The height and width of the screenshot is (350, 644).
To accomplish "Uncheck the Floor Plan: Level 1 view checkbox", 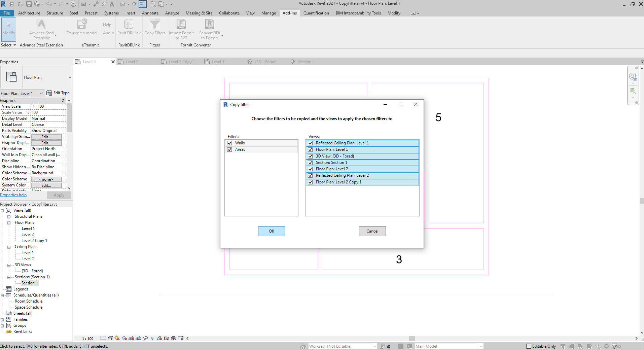I will (x=310, y=149).
